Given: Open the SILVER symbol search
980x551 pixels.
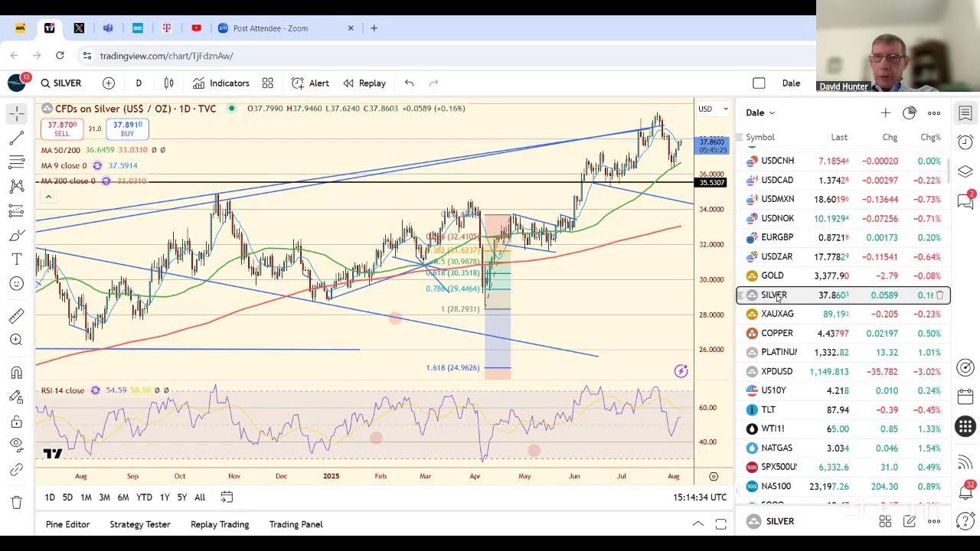Looking at the screenshot, I should 61,83.
